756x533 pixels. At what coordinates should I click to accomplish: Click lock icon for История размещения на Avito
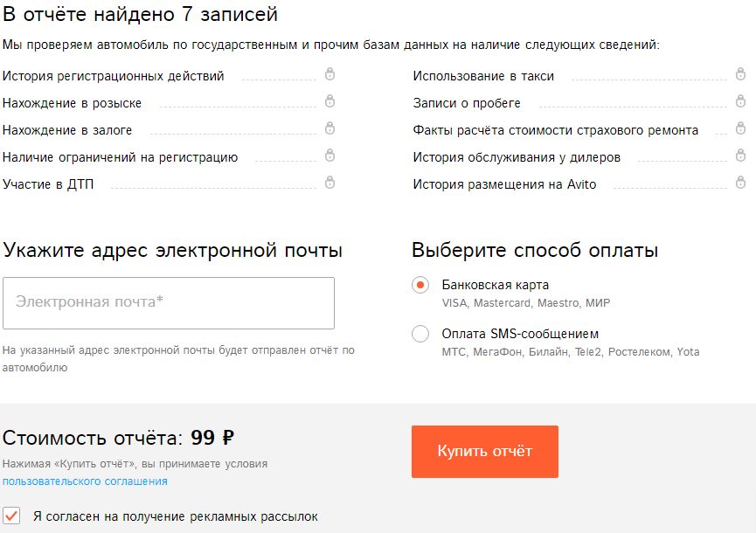coord(740,183)
